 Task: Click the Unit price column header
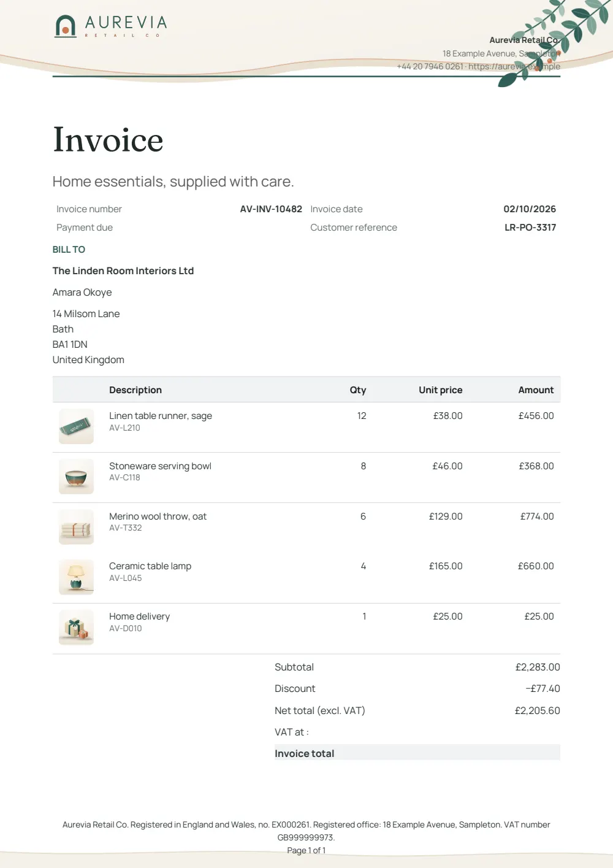click(x=441, y=390)
